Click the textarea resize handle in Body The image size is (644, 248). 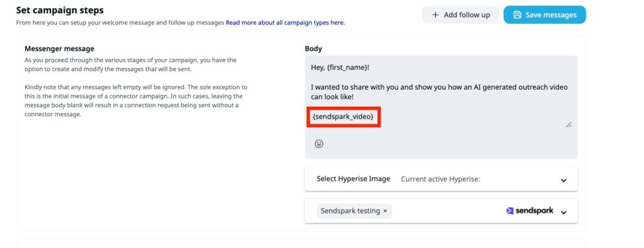point(569,125)
